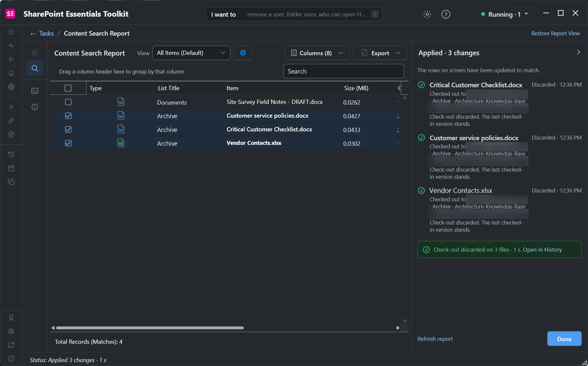
Task: Open the terminal console icon in the side panel
Action: point(35,91)
